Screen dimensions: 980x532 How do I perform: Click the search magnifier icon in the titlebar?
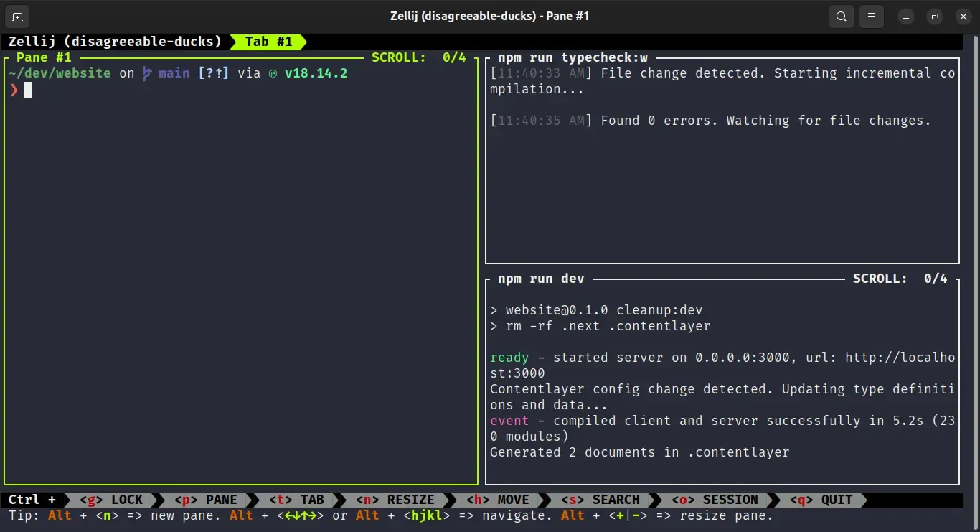coord(841,16)
